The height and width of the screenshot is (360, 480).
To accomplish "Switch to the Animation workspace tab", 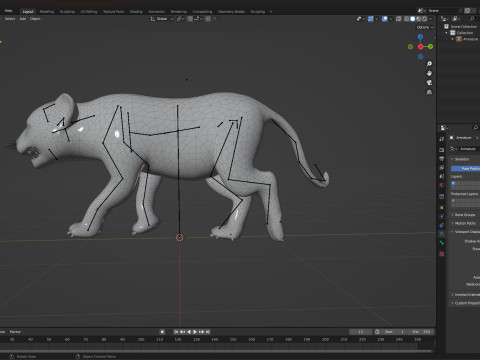I will coord(156,12).
